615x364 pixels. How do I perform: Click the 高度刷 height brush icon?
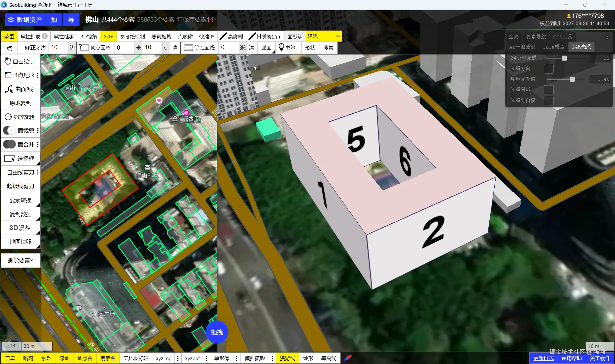(x=223, y=36)
